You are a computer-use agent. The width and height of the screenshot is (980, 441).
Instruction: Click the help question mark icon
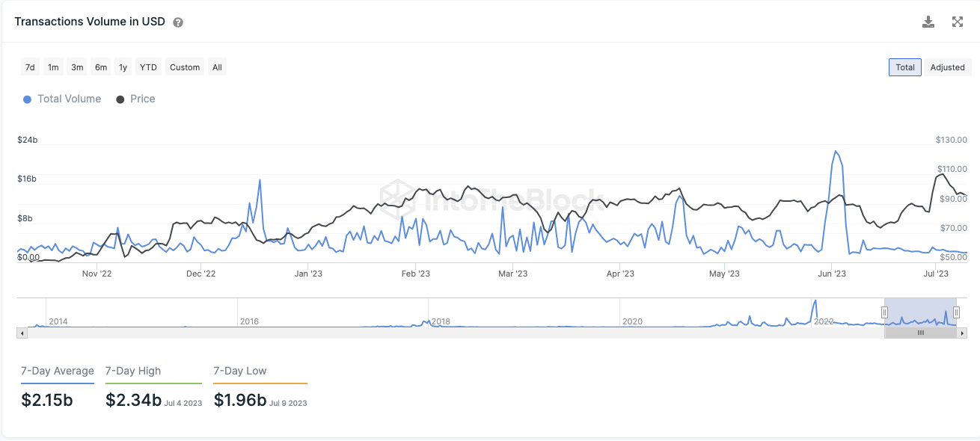(x=178, y=22)
